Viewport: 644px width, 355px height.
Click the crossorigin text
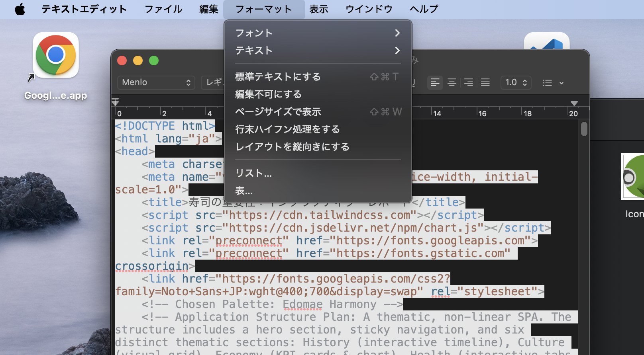click(152, 266)
